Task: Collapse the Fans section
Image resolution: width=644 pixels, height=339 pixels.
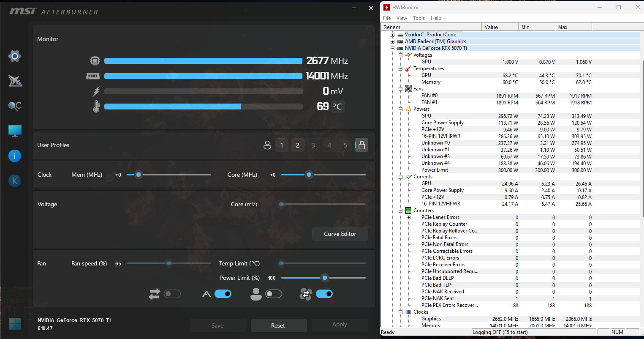Action: 401,89
